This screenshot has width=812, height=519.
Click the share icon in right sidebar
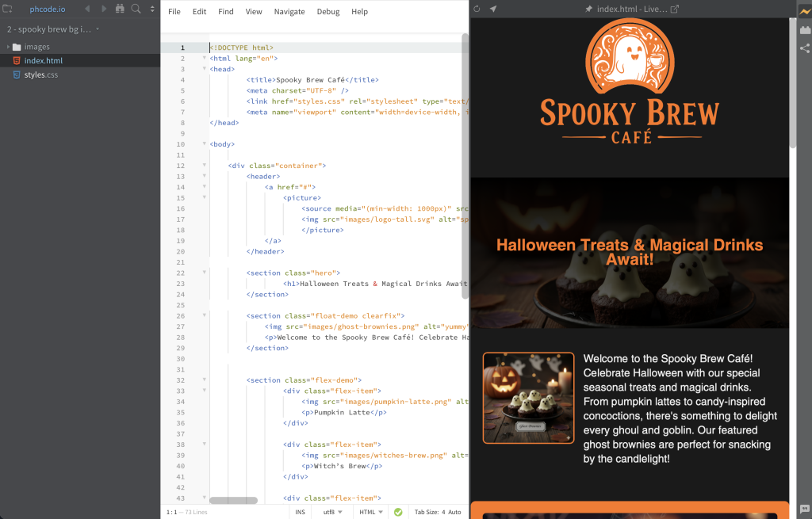804,48
